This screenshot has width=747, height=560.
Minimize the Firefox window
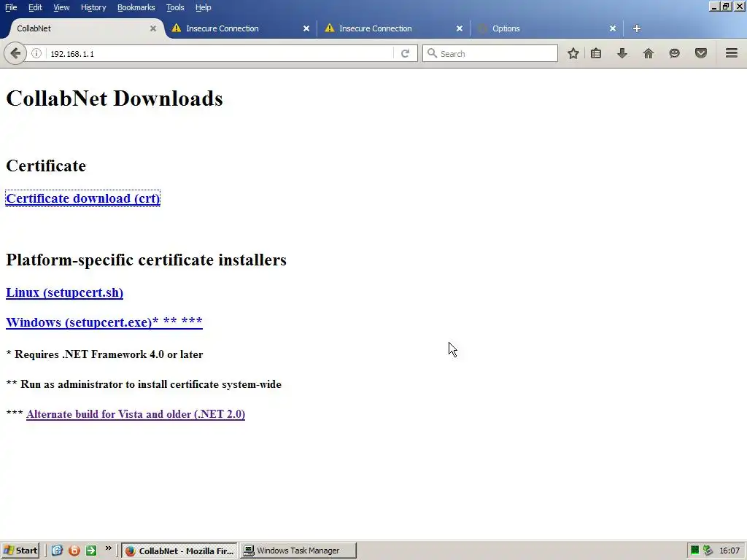713,7
